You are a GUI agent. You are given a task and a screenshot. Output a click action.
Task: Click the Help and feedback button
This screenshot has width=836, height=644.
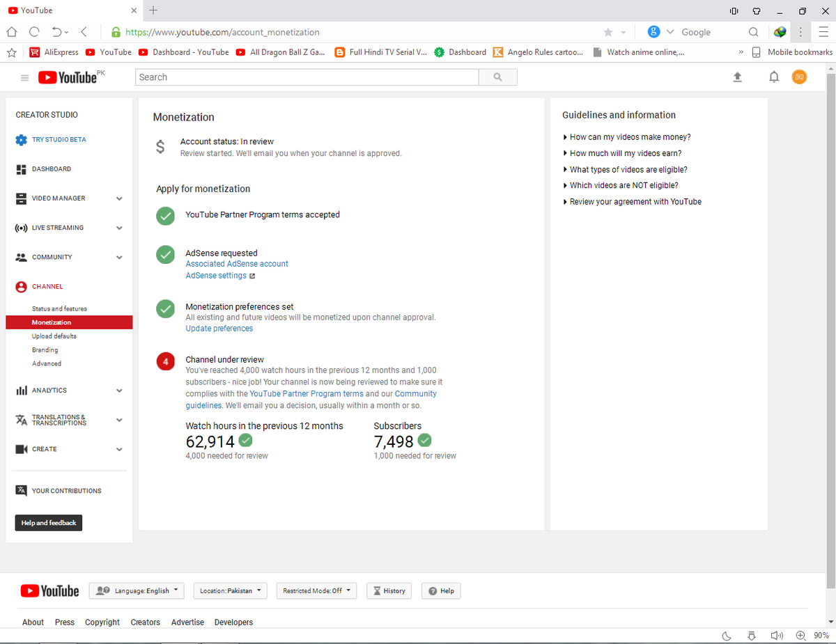(49, 523)
